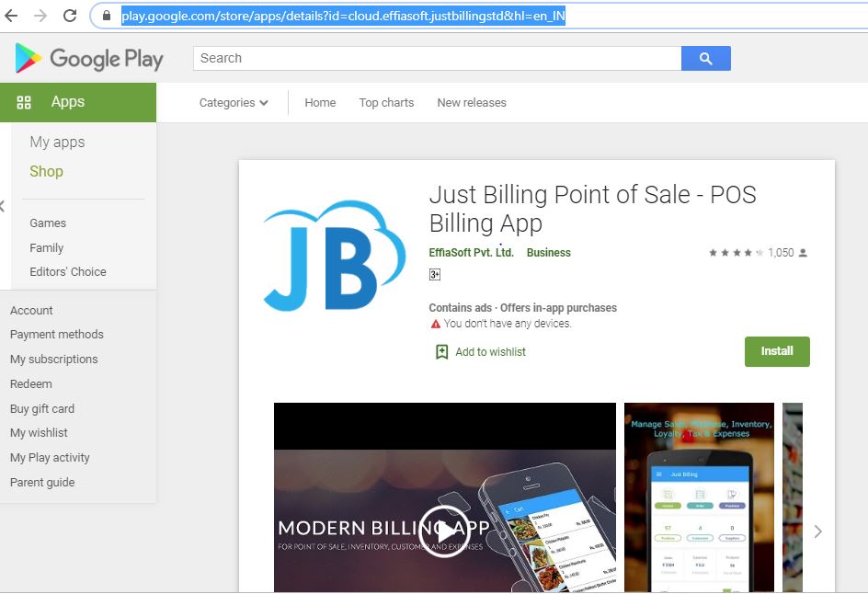Click the padlock site info icon

tap(107, 16)
